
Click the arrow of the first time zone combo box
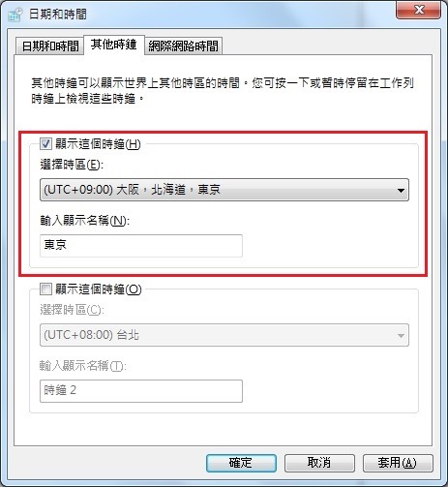(401, 190)
